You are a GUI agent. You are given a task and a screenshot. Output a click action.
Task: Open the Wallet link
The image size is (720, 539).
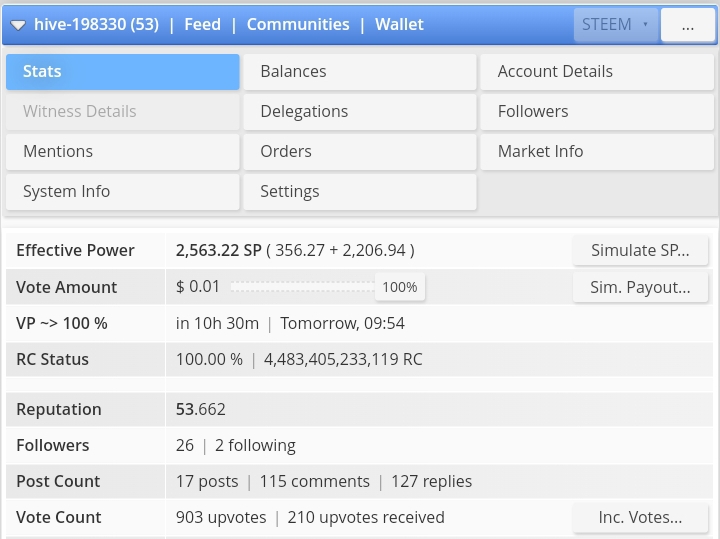399,24
